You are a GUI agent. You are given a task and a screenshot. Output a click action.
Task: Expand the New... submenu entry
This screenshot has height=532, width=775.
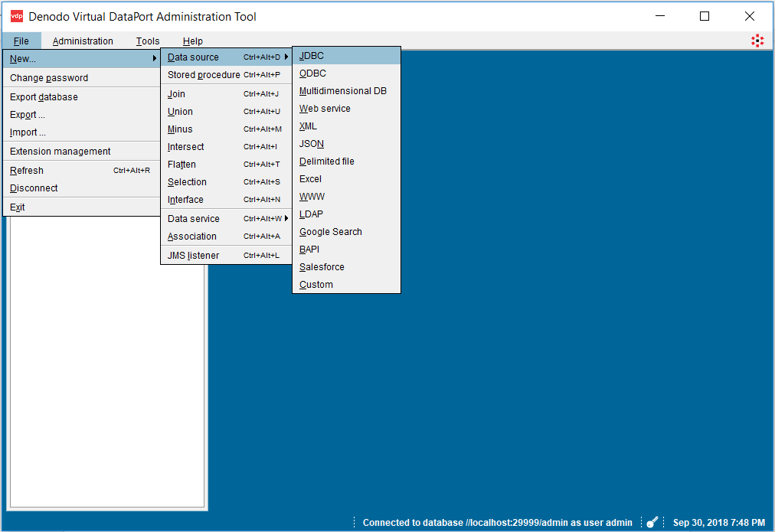[81, 59]
